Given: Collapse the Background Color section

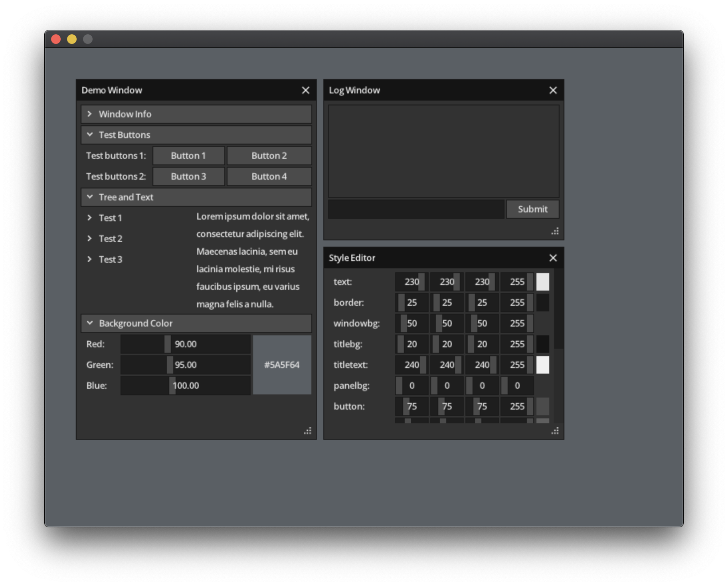Looking at the screenshot, I should click(196, 323).
